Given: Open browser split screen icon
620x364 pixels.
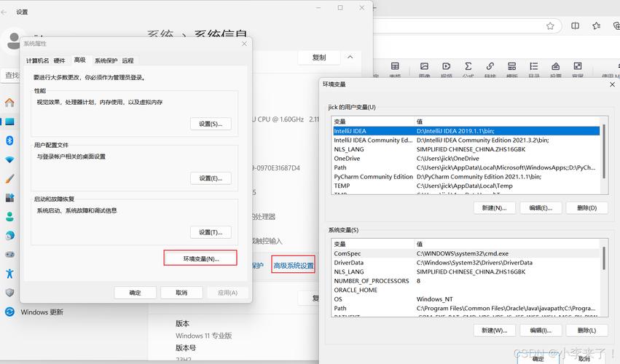Looking at the screenshot, I should click(575, 25).
